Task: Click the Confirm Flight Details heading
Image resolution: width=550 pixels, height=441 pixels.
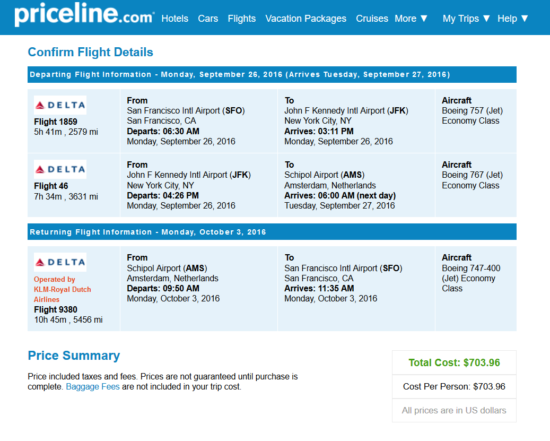Action: click(x=90, y=52)
